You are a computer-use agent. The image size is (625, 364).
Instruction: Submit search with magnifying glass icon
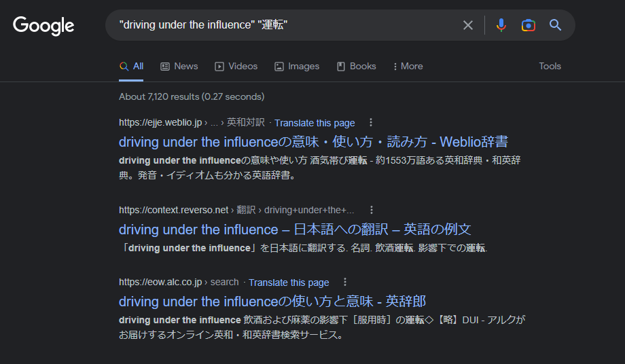click(x=555, y=25)
